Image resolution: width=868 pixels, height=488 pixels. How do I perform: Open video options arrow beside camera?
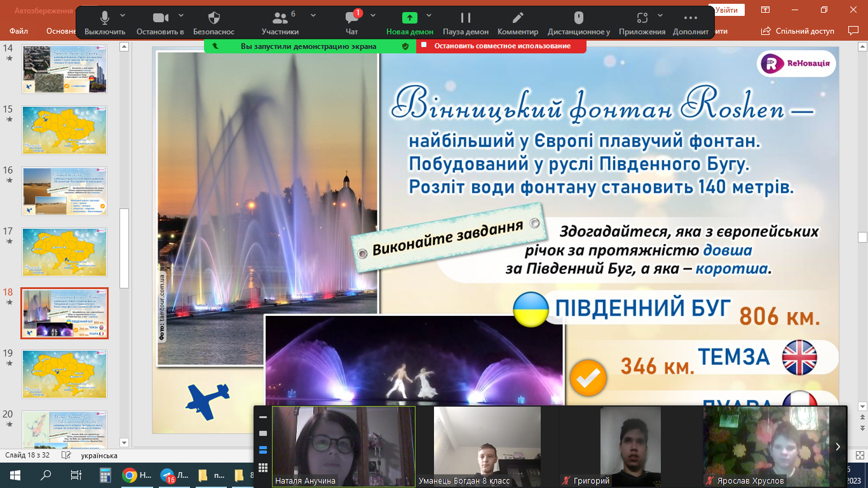click(181, 15)
